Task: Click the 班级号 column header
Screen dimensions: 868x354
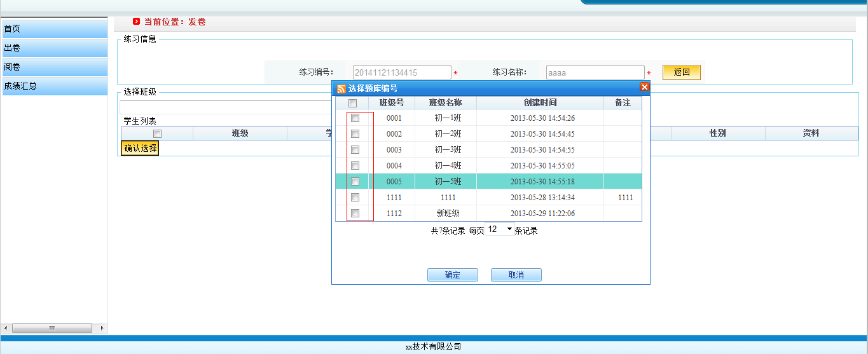Action: (x=392, y=102)
